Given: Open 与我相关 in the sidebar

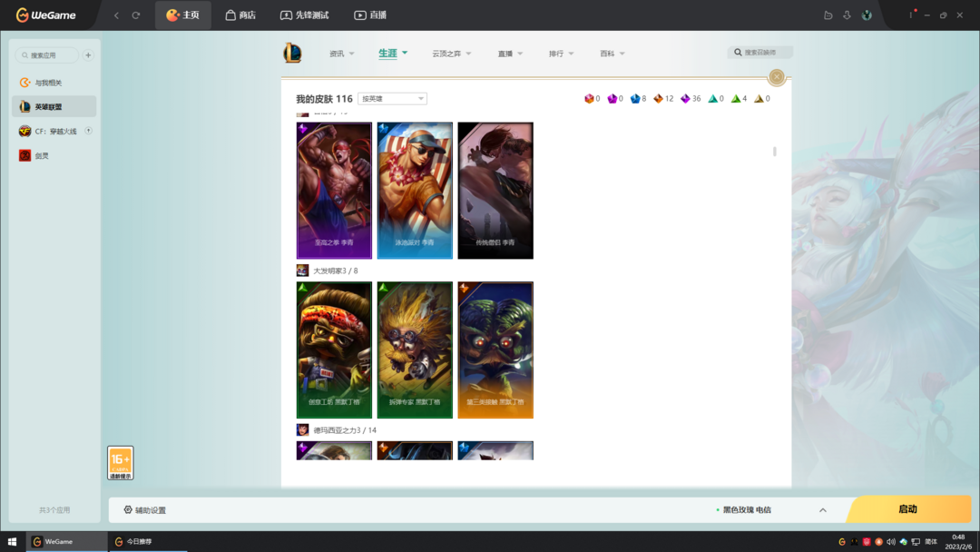Looking at the screenshot, I should pos(54,83).
